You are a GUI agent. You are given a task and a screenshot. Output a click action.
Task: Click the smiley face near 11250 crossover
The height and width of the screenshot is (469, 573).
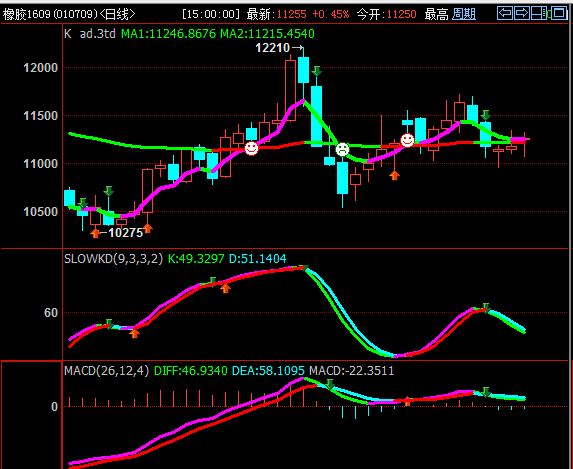tap(407, 140)
